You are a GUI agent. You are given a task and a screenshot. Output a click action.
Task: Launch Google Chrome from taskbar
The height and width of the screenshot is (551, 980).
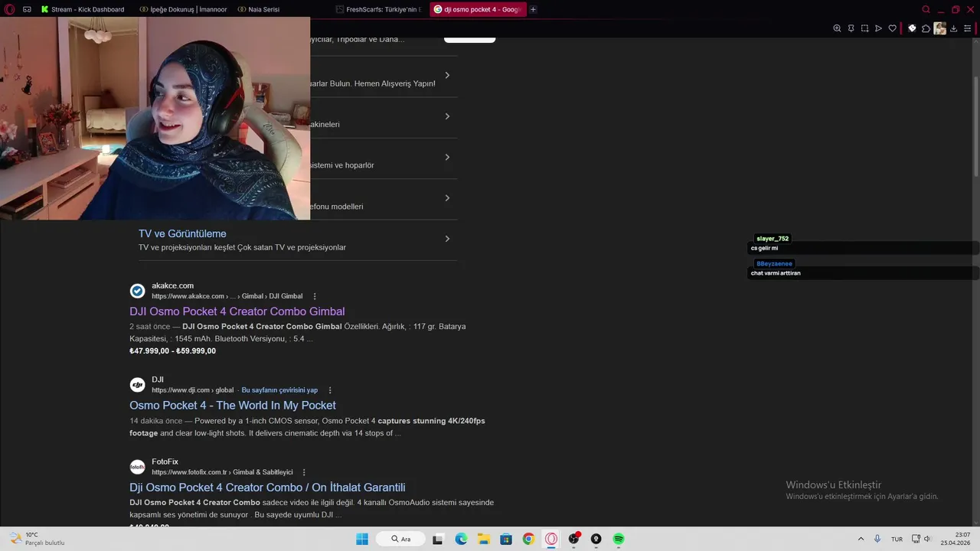(528, 539)
